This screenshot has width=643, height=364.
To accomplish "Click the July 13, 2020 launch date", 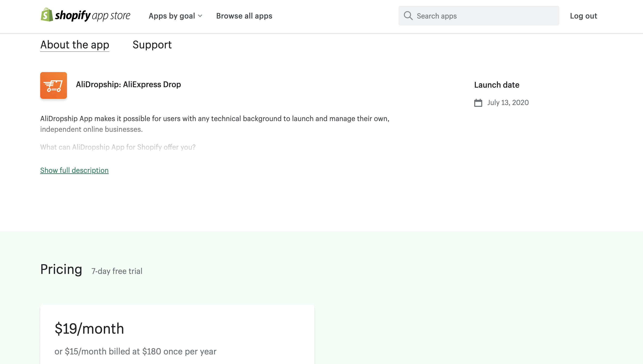I will 508,103.
